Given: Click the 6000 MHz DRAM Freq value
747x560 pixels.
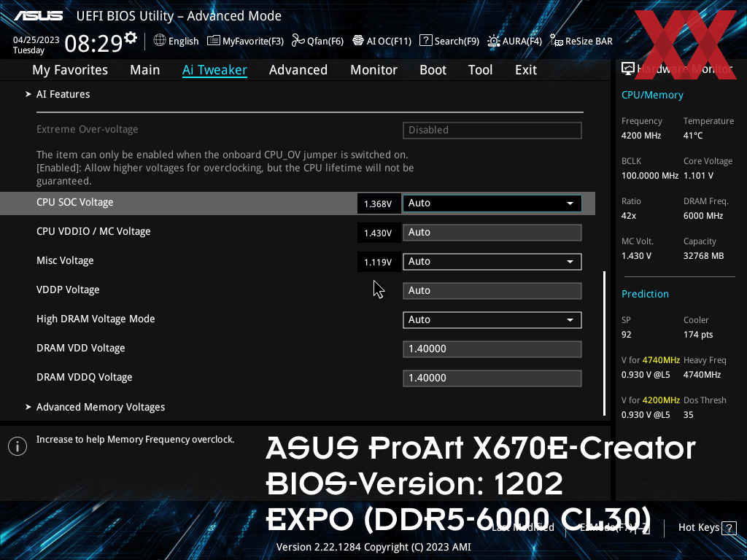Looking at the screenshot, I should (x=703, y=216).
